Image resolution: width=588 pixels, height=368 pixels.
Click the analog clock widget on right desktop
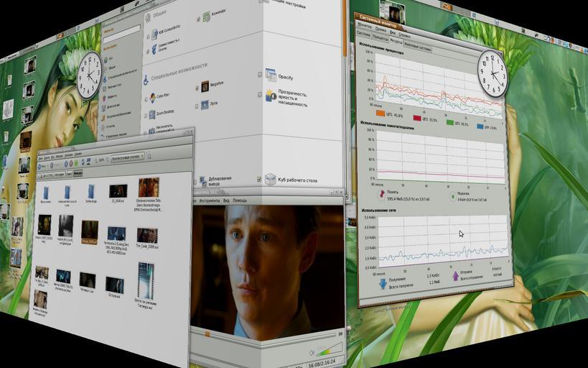pyautogui.click(x=492, y=74)
